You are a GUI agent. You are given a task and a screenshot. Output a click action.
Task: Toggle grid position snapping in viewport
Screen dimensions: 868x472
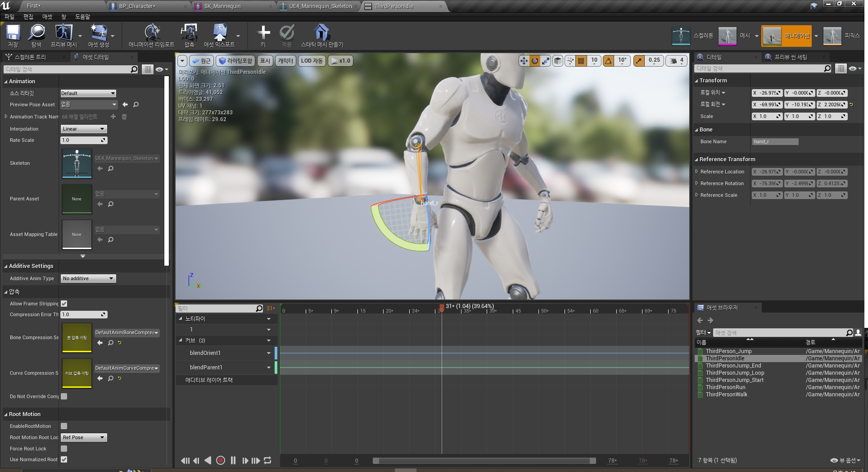coord(581,61)
